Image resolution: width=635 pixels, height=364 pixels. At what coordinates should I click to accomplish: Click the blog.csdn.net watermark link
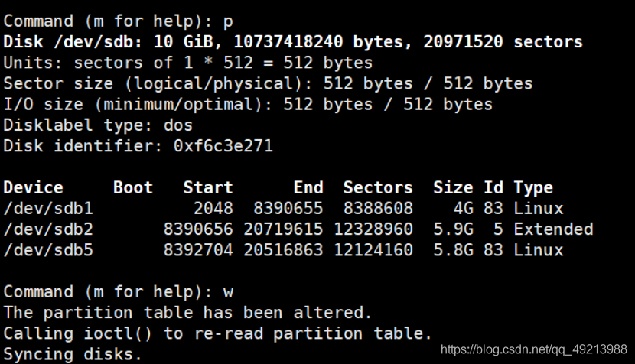(x=534, y=349)
